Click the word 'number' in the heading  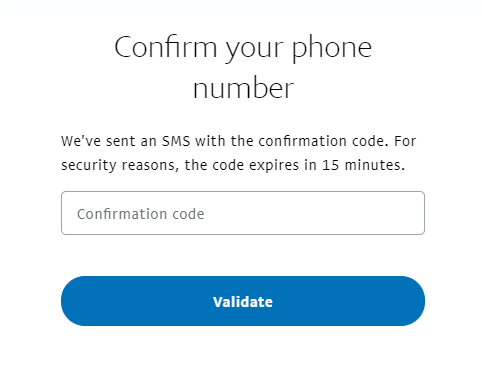point(243,88)
